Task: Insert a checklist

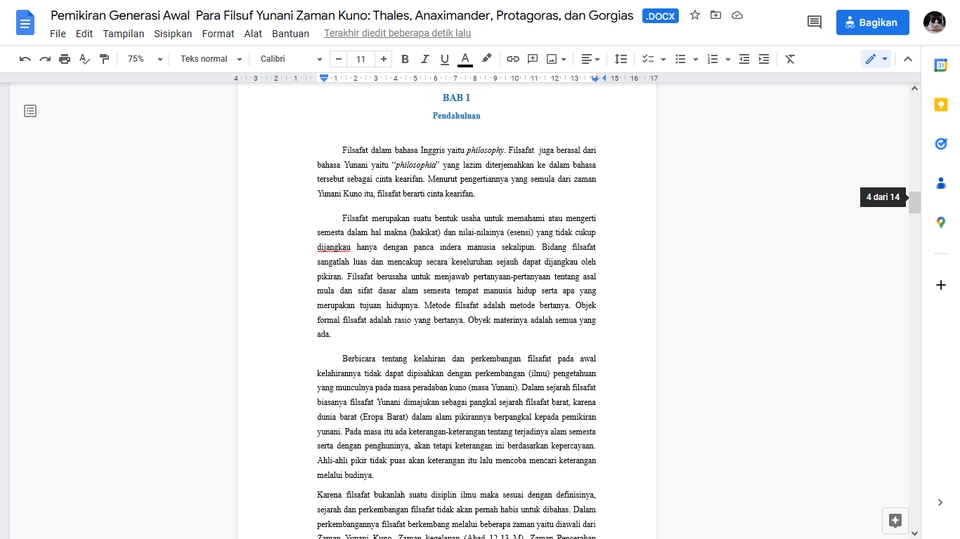Action: pyautogui.click(x=648, y=59)
